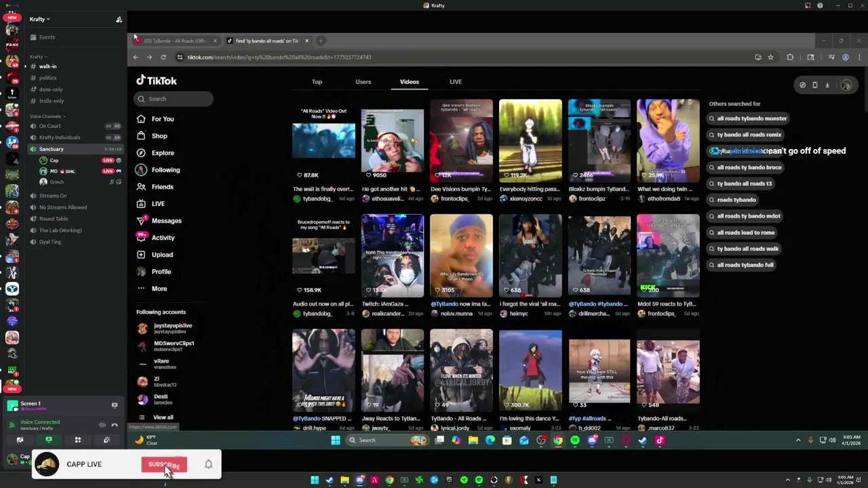Click the TikTok get coins icon
The height and width of the screenshot is (488, 868).
click(803, 85)
